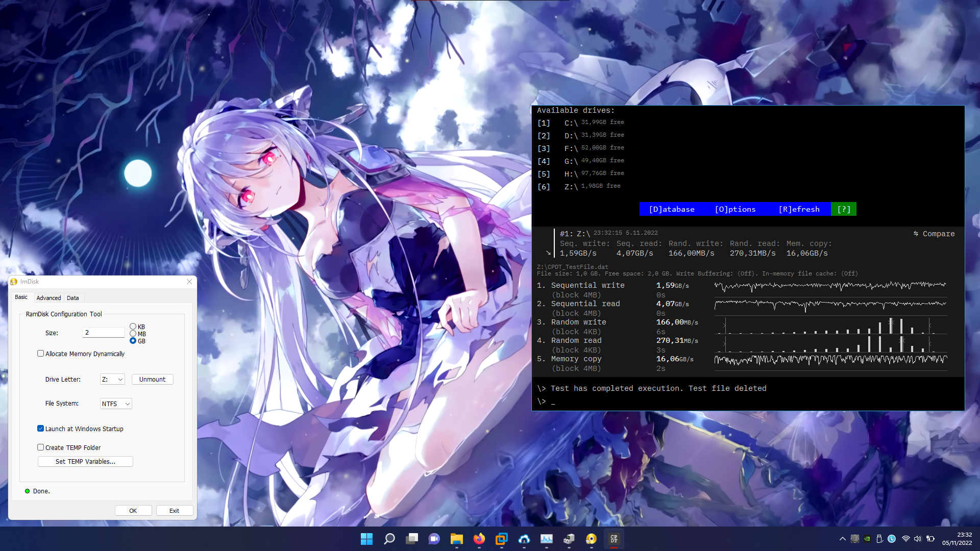
Task: Switch to ImDisk yellow disc taskbar icon
Action: point(592,539)
